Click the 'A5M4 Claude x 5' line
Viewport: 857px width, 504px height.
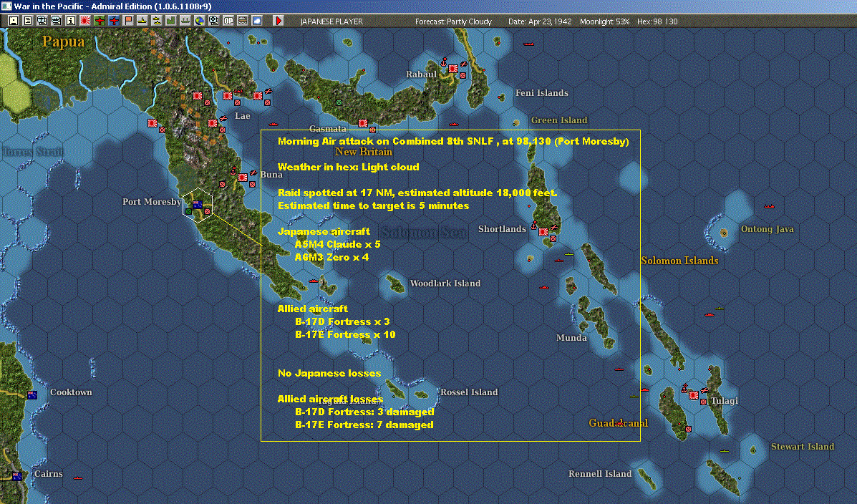coord(337,244)
